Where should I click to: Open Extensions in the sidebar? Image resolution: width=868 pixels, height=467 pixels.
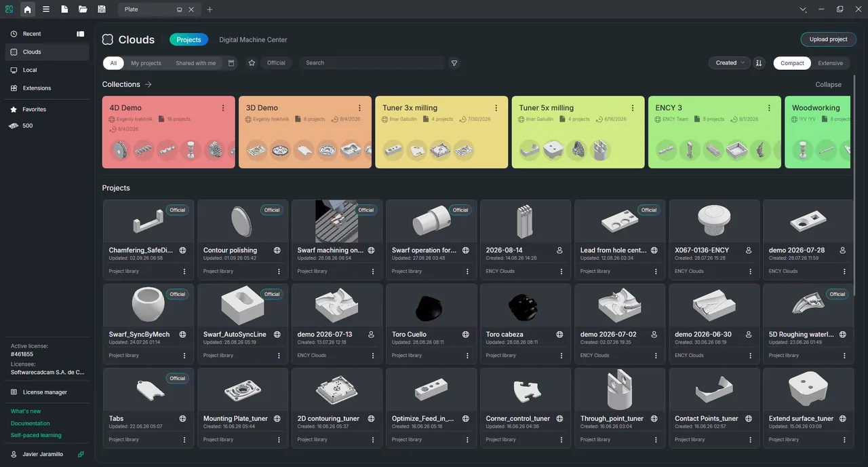click(x=46, y=88)
